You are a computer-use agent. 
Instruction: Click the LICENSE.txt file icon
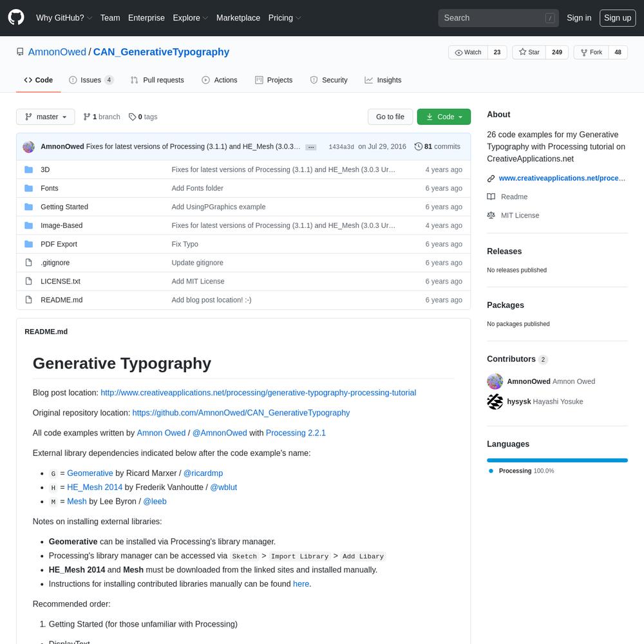pyautogui.click(x=28, y=281)
